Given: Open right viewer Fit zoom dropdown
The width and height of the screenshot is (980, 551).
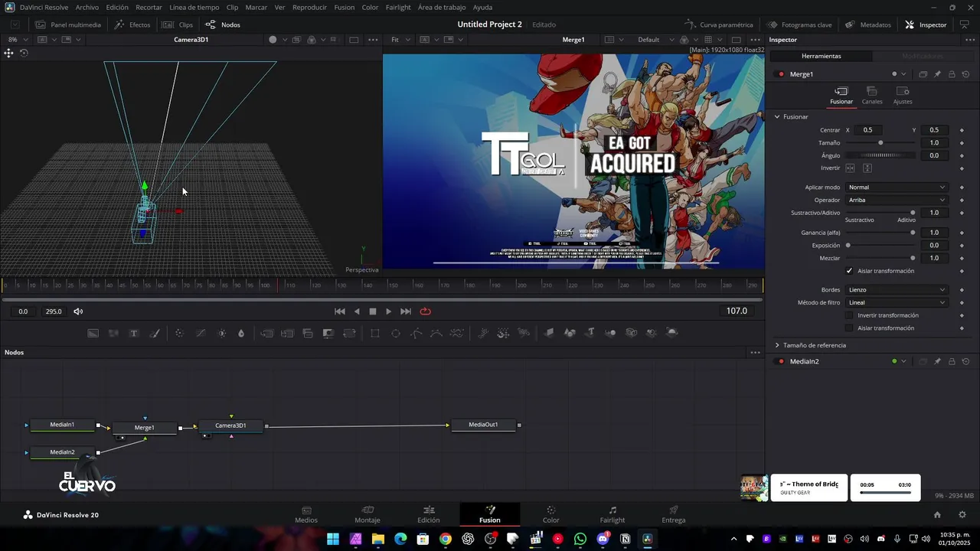Looking at the screenshot, I should (400, 40).
